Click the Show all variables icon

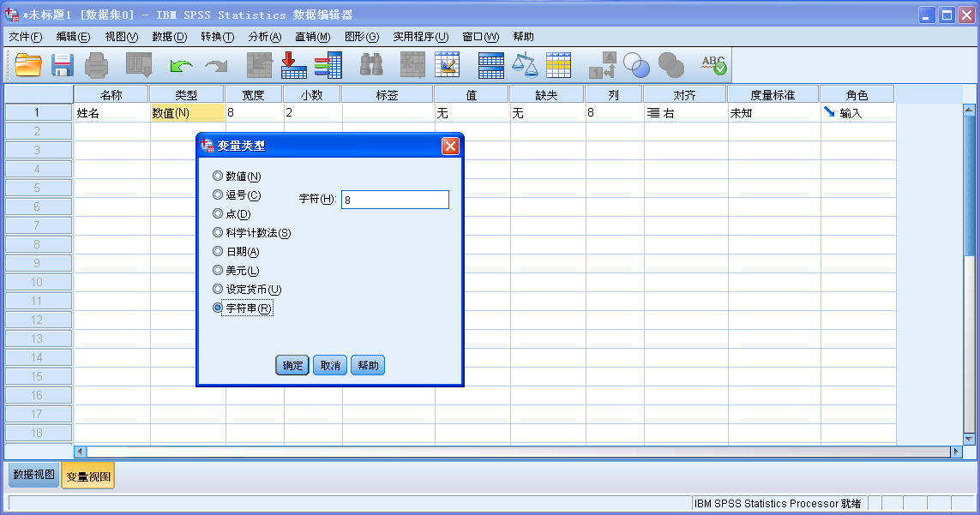(671, 65)
